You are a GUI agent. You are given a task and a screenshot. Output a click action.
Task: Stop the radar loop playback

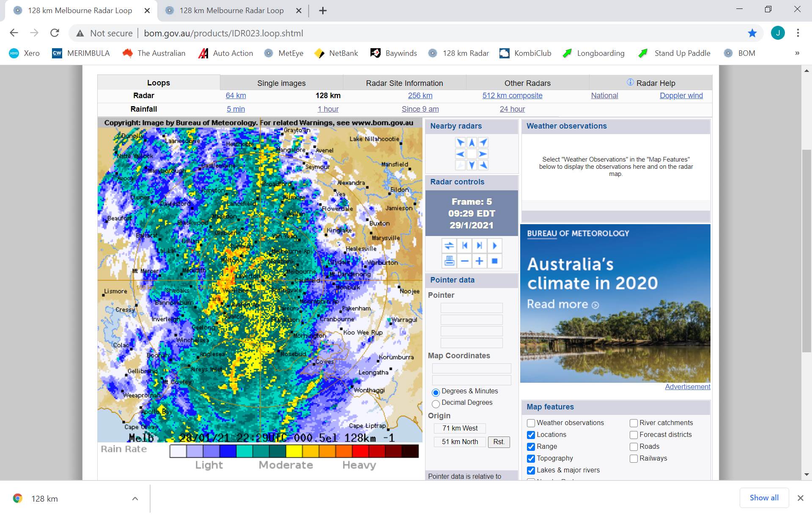495,261
